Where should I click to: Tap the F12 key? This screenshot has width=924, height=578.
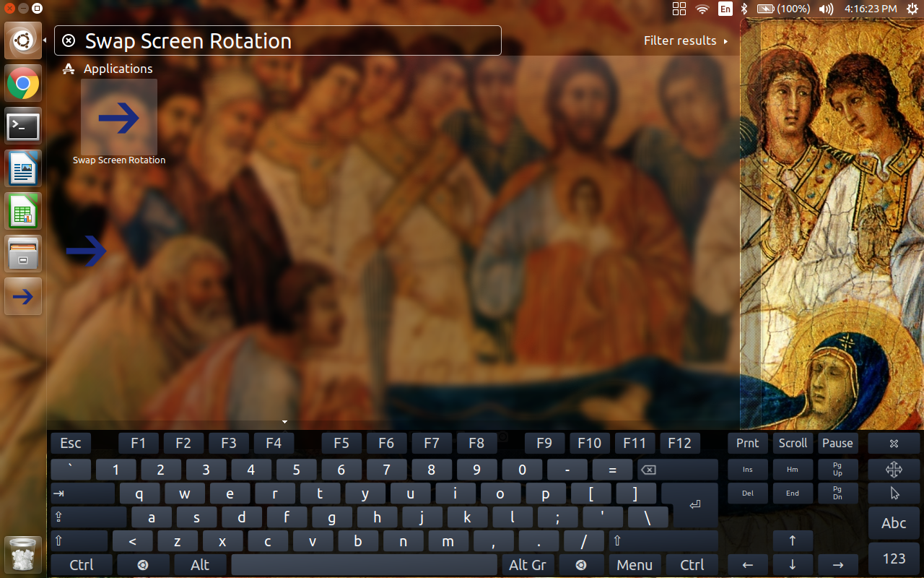(679, 443)
